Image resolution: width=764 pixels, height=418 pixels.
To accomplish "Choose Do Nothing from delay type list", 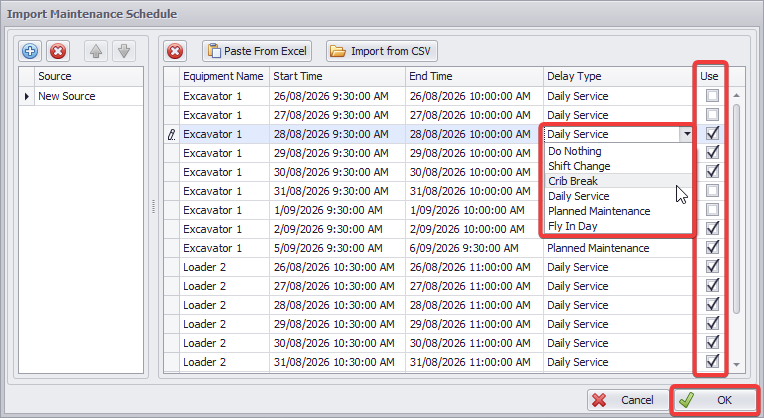I will [x=618, y=151].
